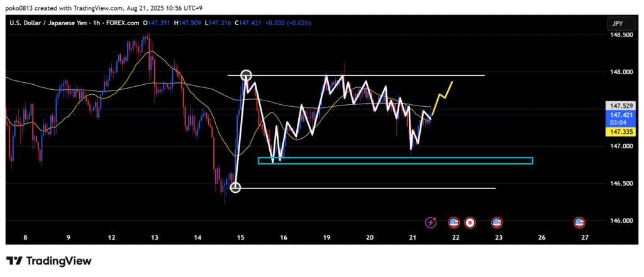Open the US flag event near date 22
644x277 pixels.
pyautogui.click(x=453, y=222)
